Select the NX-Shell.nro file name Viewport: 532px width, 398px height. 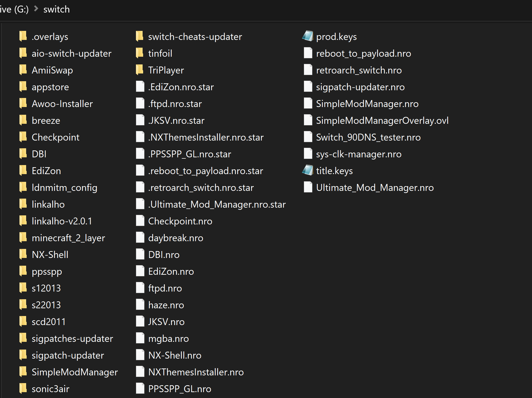[x=175, y=355]
